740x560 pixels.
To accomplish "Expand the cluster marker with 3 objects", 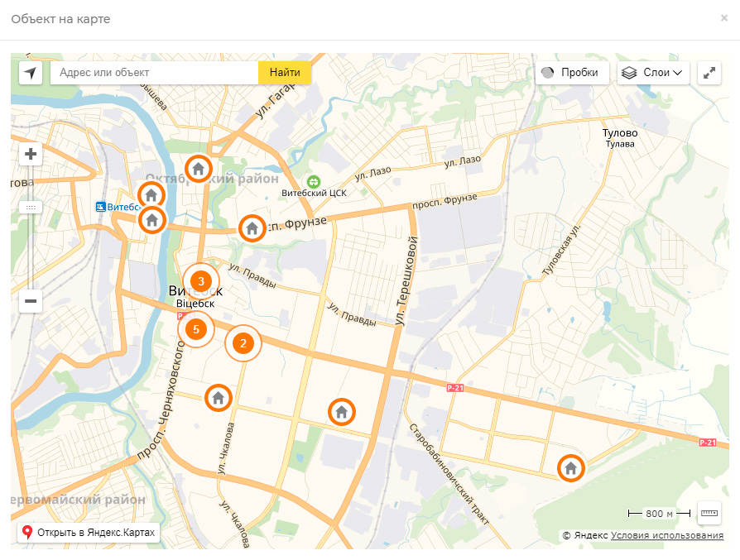I will click(x=200, y=281).
